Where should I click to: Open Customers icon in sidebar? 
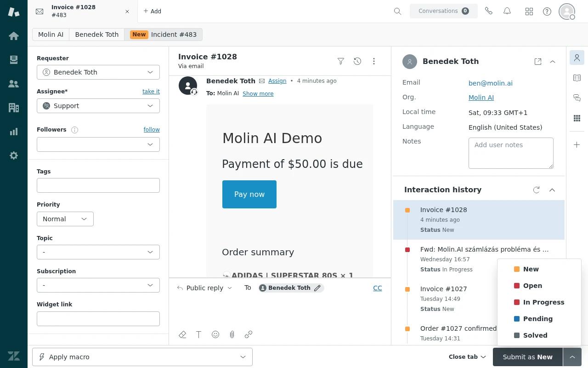(14, 84)
